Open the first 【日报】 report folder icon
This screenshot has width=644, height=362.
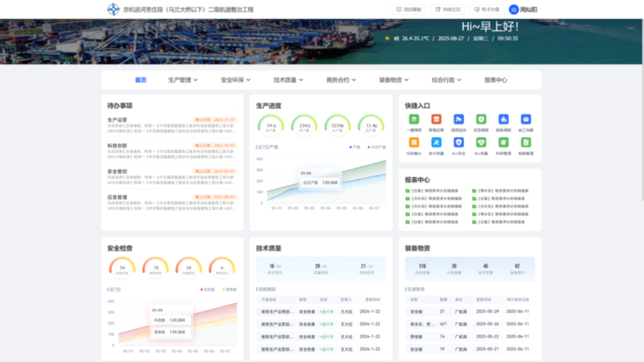coord(407,191)
